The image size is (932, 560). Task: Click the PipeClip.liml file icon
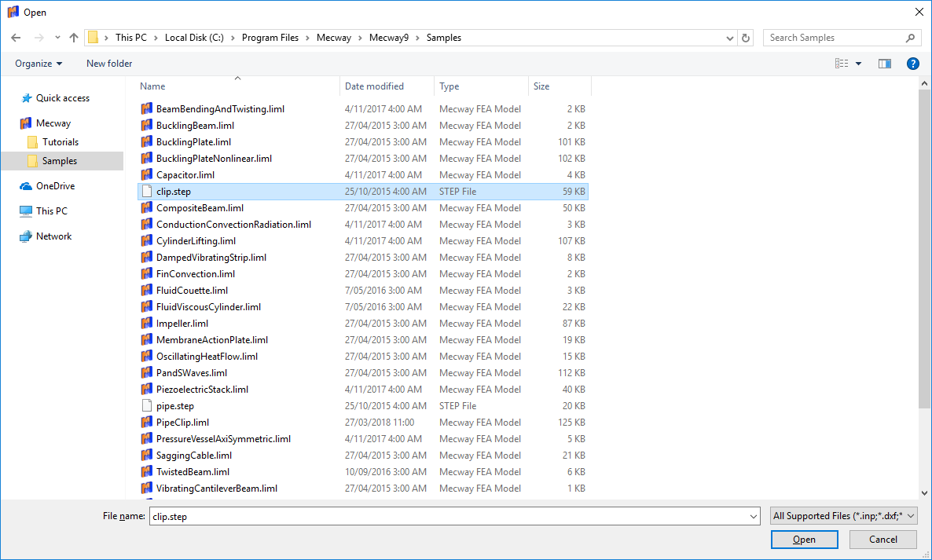pos(147,423)
